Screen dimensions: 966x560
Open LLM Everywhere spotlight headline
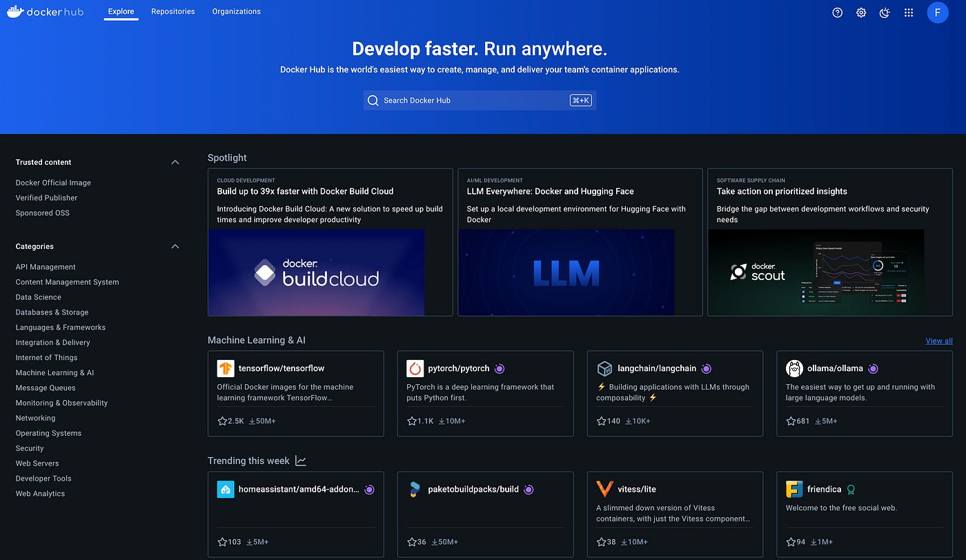click(x=550, y=192)
